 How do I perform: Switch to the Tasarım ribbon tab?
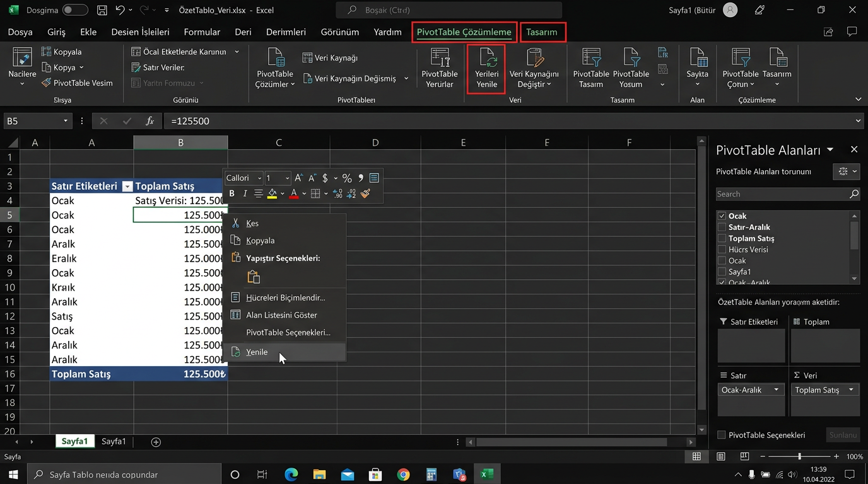pos(542,32)
